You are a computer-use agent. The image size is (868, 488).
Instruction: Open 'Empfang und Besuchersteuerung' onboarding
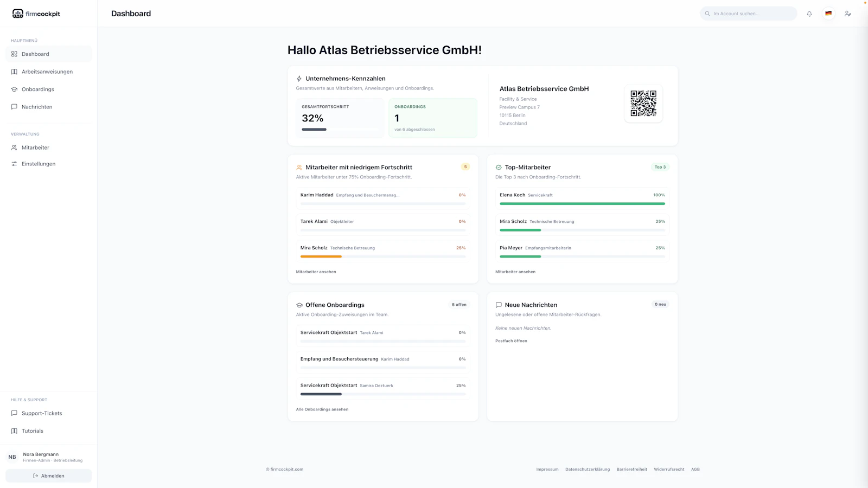(383, 363)
